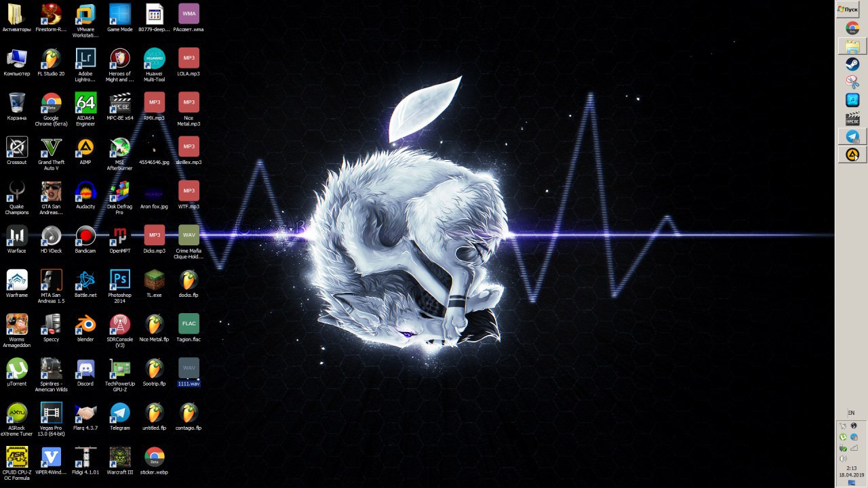This screenshot has height=488, width=868.
Task: Open µTorrent tray icon
Action: click(x=843, y=437)
